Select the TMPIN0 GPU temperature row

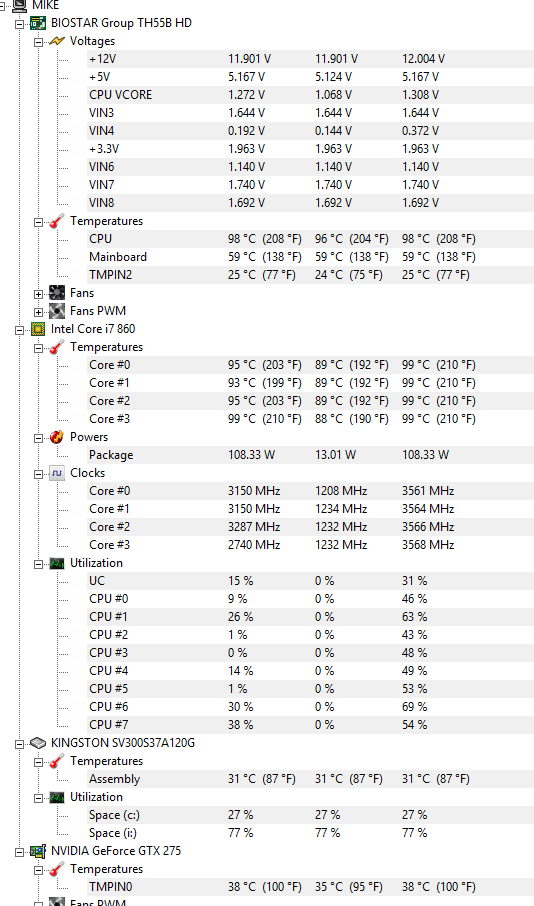pos(310,886)
